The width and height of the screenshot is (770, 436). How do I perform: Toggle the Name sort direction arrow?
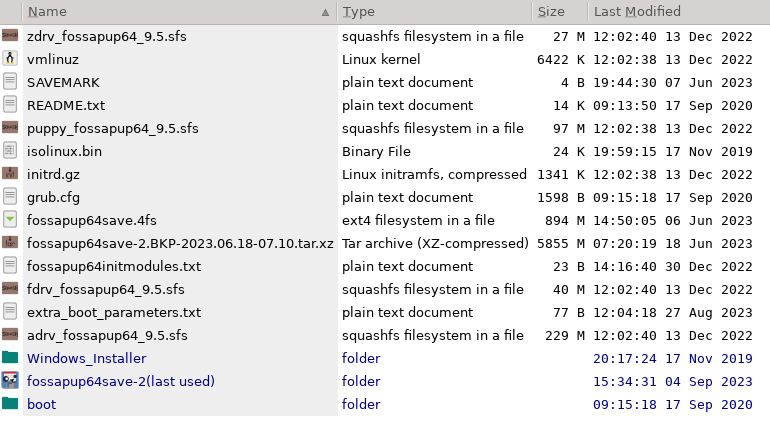tap(325, 12)
